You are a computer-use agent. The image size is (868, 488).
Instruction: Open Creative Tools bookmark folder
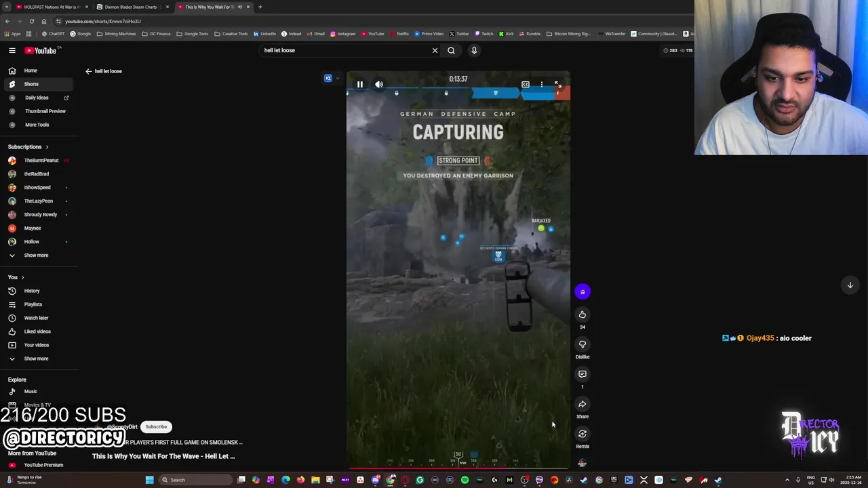[x=231, y=34]
